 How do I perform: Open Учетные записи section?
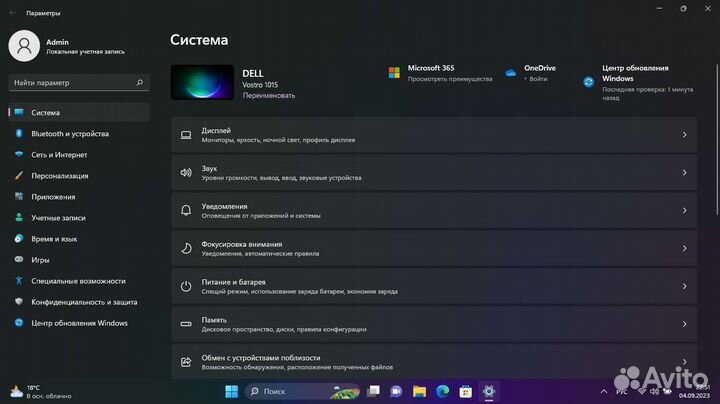tap(79, 218)
